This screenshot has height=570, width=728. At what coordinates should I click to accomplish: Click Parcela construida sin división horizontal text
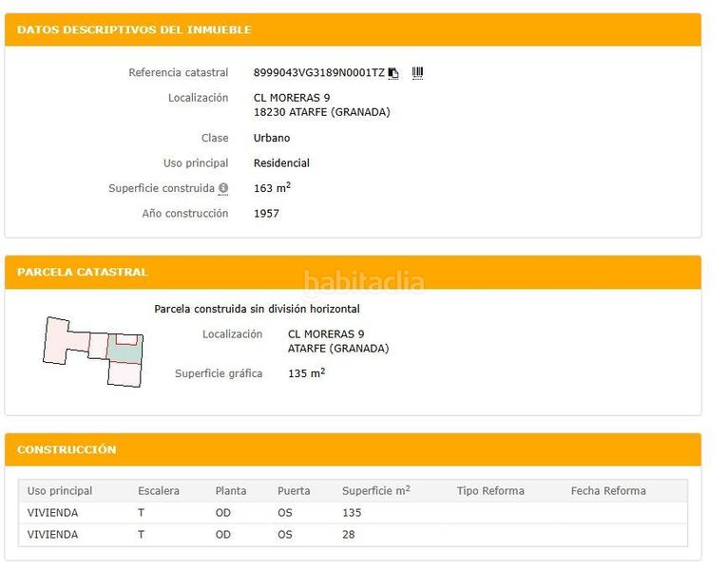click(x=258, y=309)
